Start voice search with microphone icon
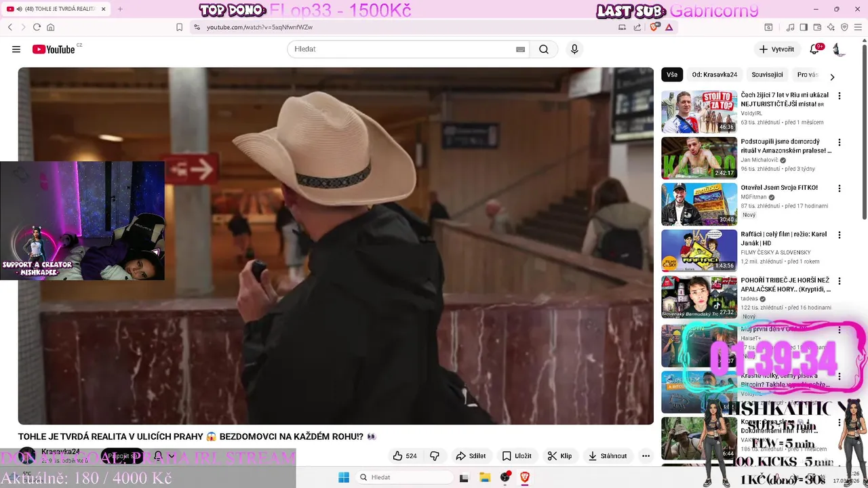The image size is (868, 488). pyautogui.click(x=574, y=49)
